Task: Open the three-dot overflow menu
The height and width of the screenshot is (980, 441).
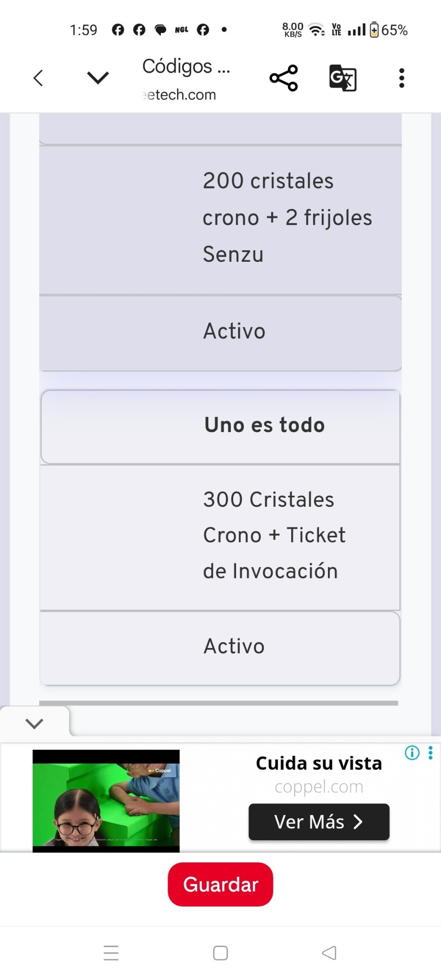Action: tap(402, 78)
